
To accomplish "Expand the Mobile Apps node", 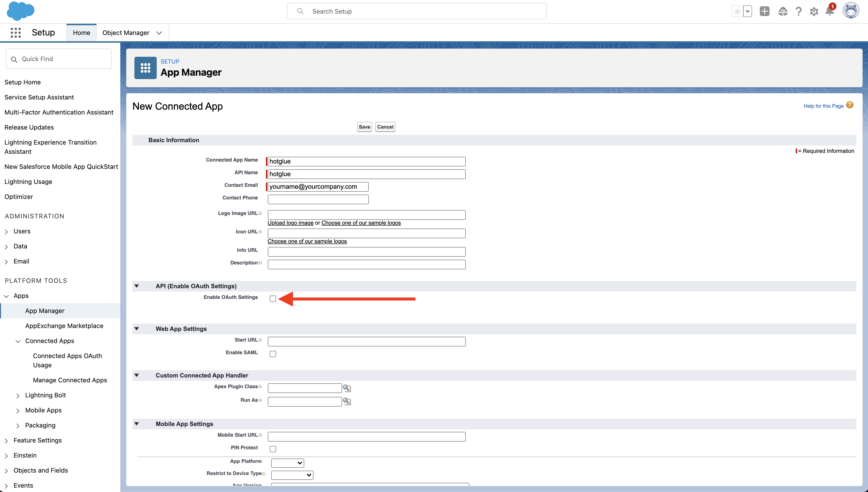I will 18,410.
